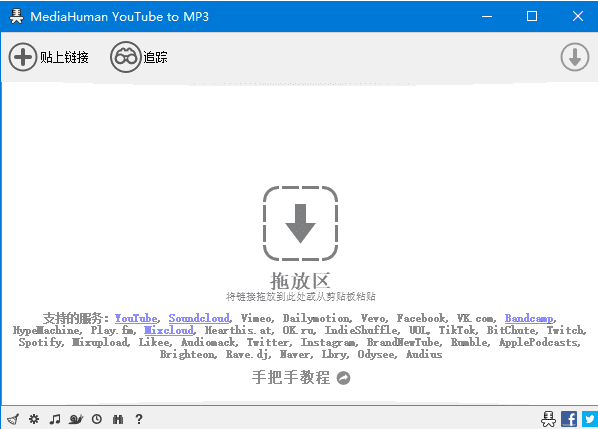Follow the Soundcloud link
The image size is (598, 429).
tap(199, 318)
